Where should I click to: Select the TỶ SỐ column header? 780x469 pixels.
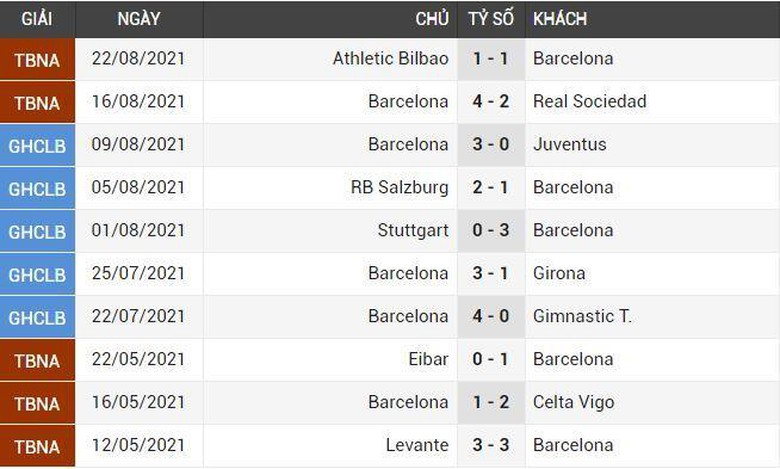point(491,19)
